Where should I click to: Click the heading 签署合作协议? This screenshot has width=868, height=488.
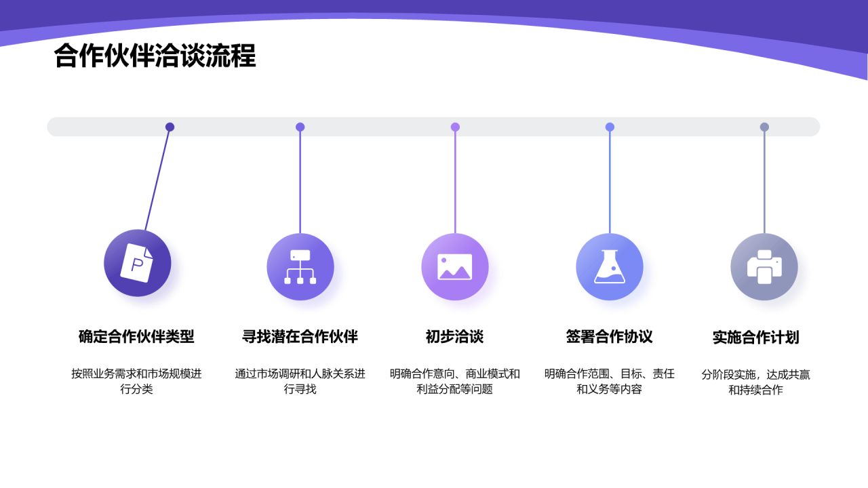(x=610, y=335)
